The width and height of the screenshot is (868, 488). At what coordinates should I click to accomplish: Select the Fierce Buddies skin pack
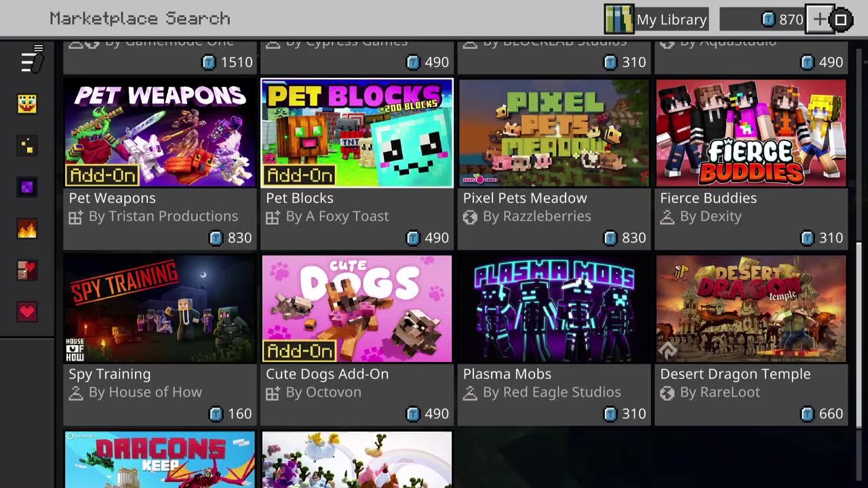[x=751, y=164]
